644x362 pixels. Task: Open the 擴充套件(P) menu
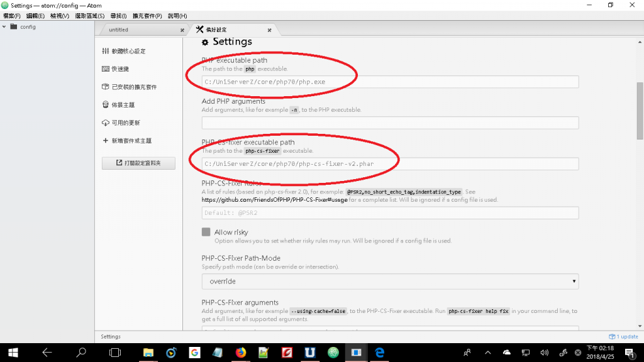point(147,16)
